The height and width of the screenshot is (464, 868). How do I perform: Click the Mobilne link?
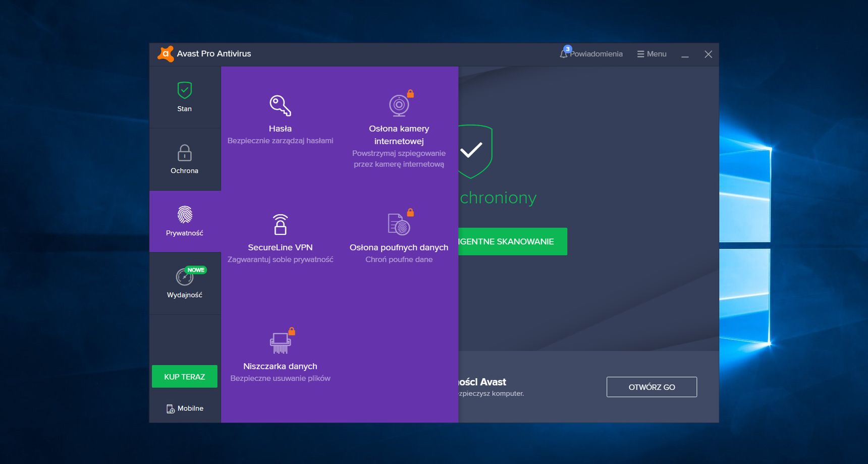coord(190,409)
